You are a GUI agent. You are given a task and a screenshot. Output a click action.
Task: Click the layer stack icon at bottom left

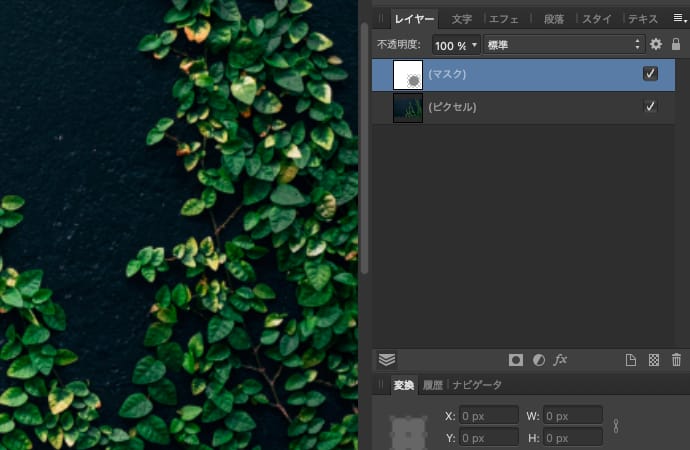(x=387, y=360)
